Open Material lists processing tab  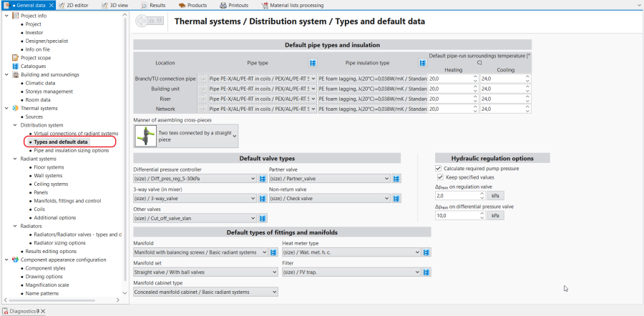click(x=293, y=5)
